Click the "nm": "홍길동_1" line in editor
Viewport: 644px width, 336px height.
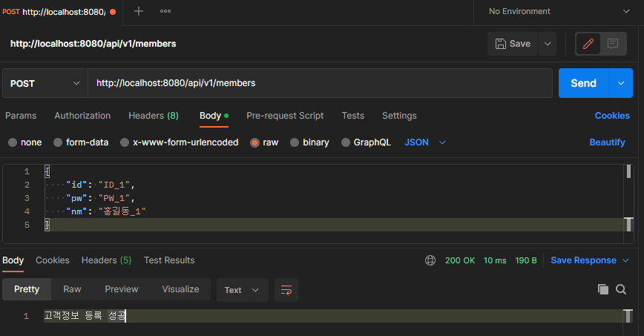point(106,211)
